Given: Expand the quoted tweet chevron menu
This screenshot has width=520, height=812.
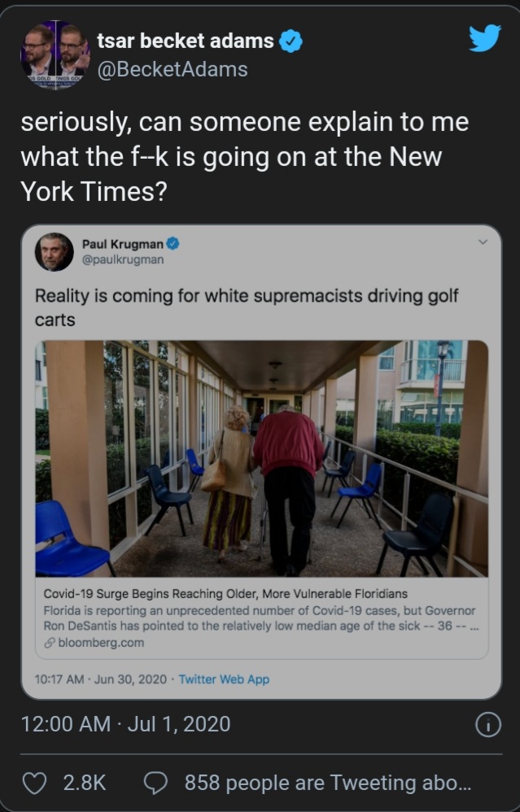Looking at the screenshot, I should (483, 242).
